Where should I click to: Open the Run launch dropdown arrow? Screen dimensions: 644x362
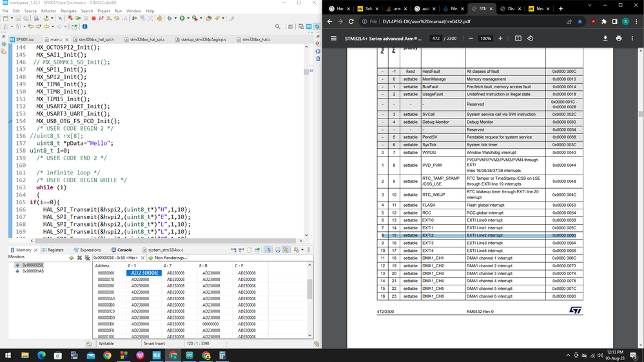(x=188, y=18)
